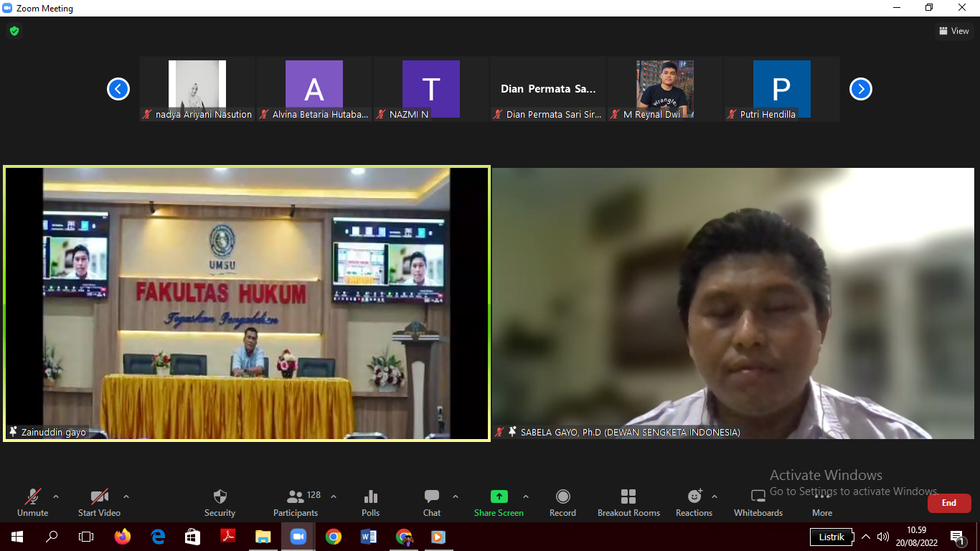Viewport: 980px width, 551px height.
Task: Show next participants with right arrow
Action: pyautogui.click(x=860, y=89)
